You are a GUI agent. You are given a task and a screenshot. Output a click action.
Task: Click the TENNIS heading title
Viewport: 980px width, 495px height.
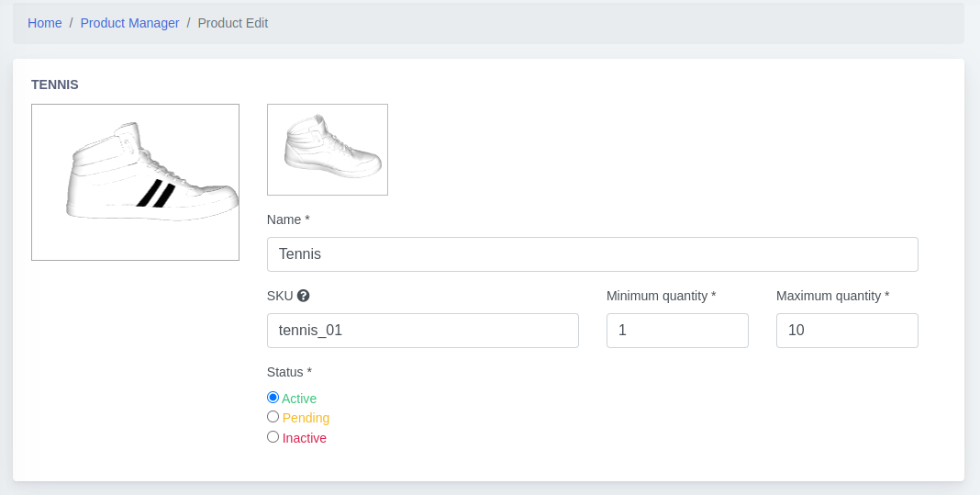click(55, 84)
